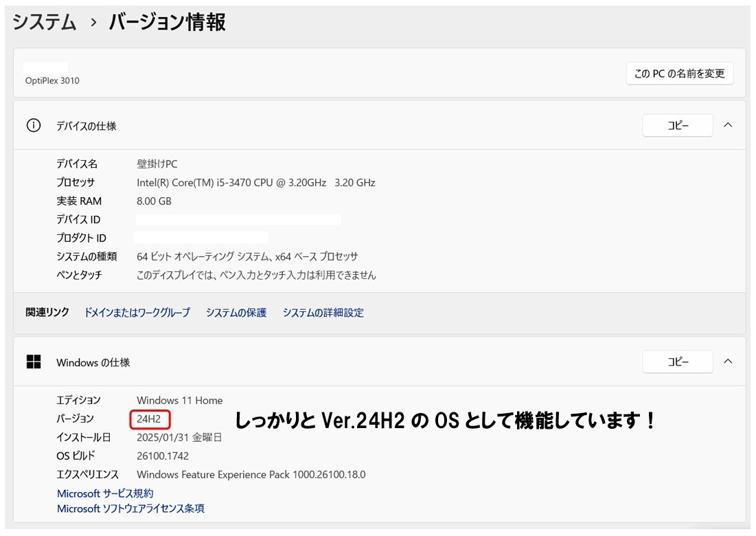Image resolution: width=756 pixels, height=536 pixels.
Task: Open Microsoft ソフトウェアライセンス条項 link
Action: click(130, 509)
